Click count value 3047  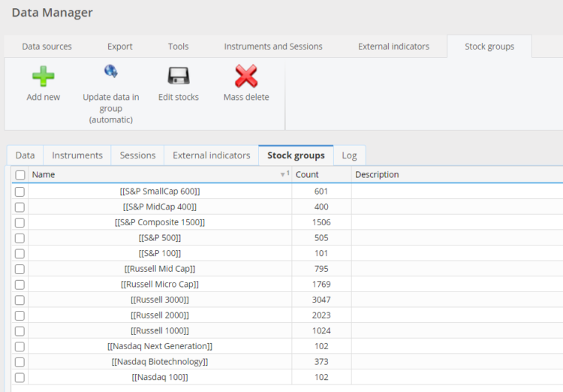pos(321,300)
